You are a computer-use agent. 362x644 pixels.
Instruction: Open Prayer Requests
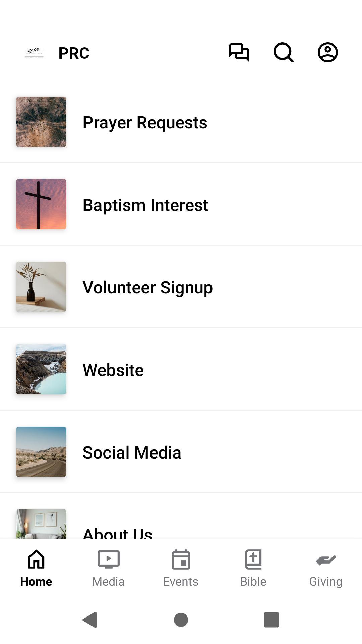click(x=145, y=122)
